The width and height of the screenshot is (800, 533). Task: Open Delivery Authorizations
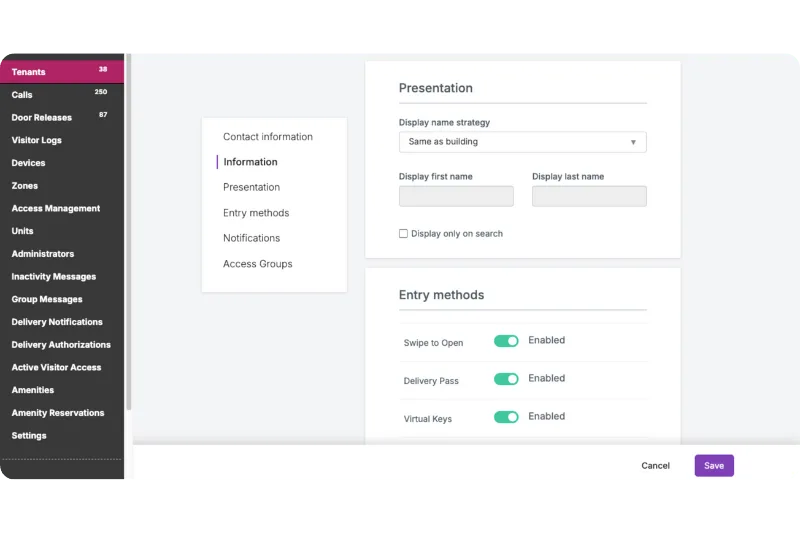tap(61, 345)
